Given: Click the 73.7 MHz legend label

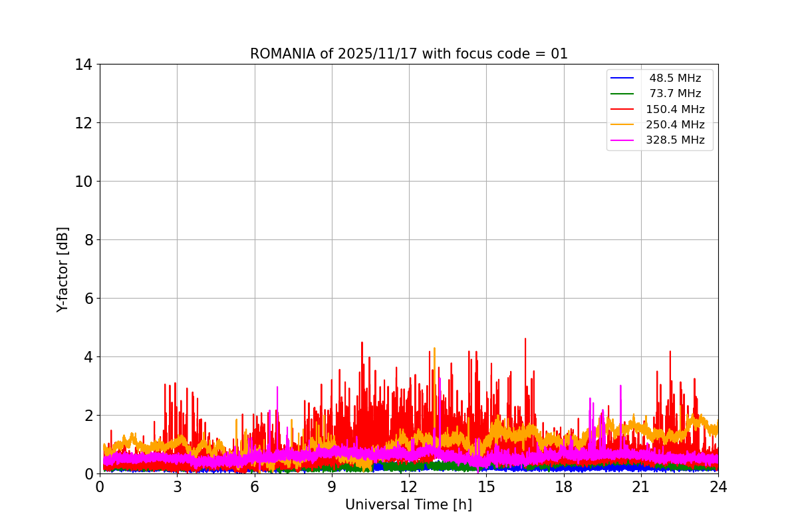Looking at the screenshot, I should pos(675,94).
